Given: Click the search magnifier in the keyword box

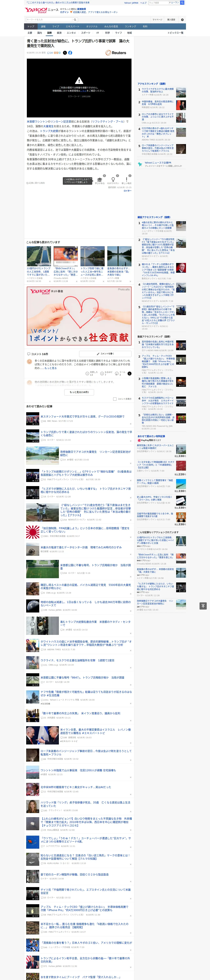Looking at the screenshot, I should pos(75,19).
